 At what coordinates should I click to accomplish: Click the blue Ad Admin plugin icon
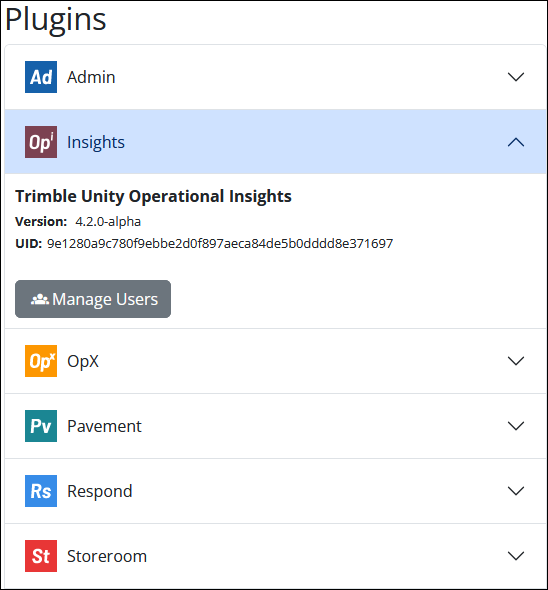(x=41, y=77)
